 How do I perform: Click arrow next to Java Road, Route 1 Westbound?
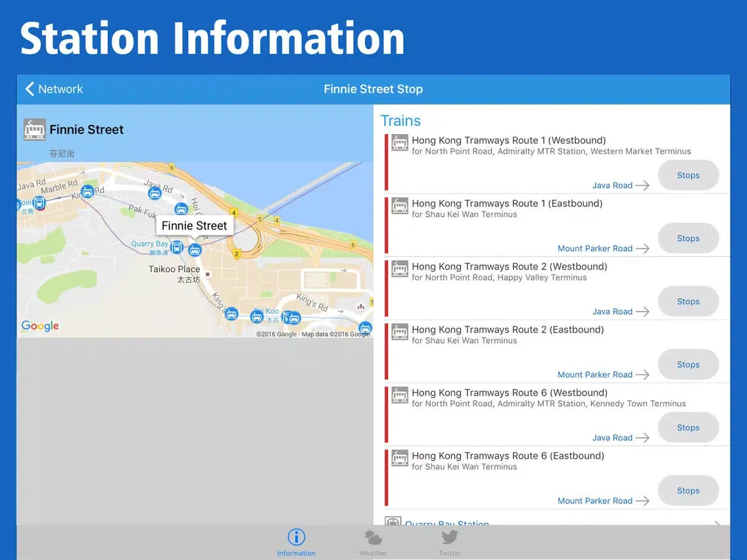coord(642,185)
